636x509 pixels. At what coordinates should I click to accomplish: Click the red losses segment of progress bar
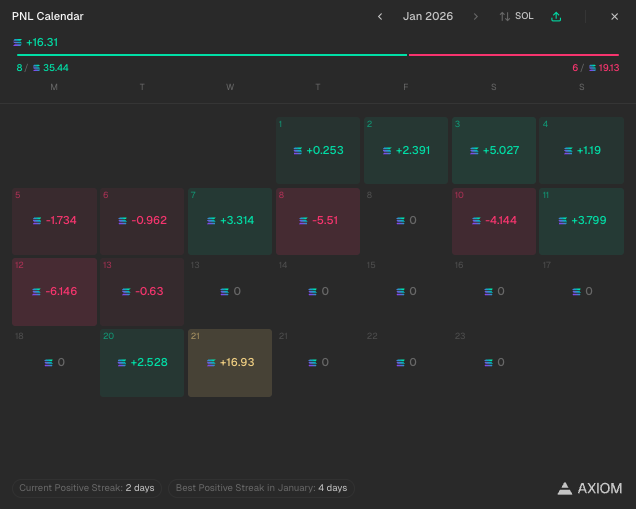coord(514,55)
